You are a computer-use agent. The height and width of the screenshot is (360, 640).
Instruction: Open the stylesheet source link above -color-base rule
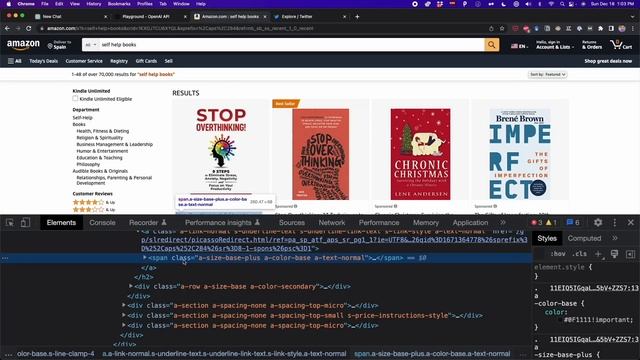point(594,288)
